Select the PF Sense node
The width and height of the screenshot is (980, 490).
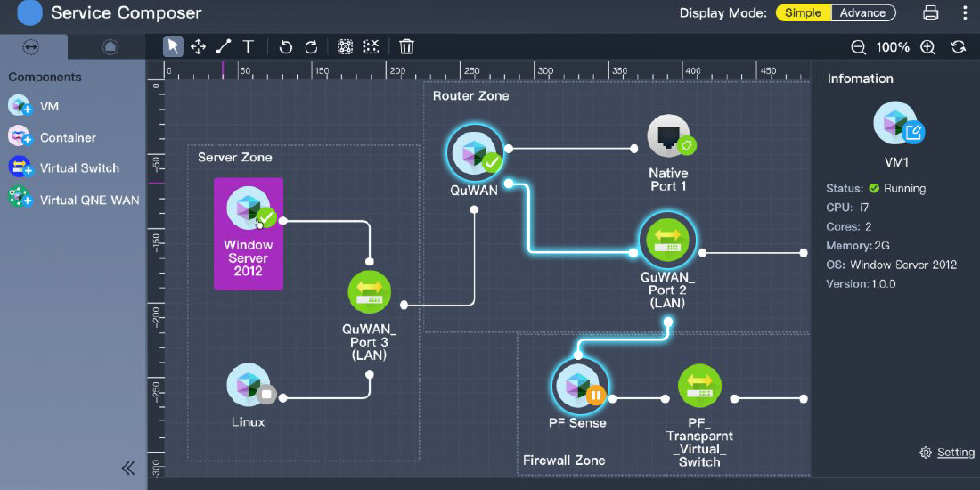coord(579,388)
